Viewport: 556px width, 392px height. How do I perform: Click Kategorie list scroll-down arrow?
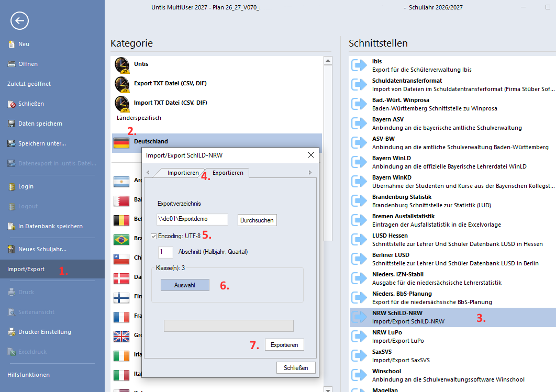(x=328, y=389)
